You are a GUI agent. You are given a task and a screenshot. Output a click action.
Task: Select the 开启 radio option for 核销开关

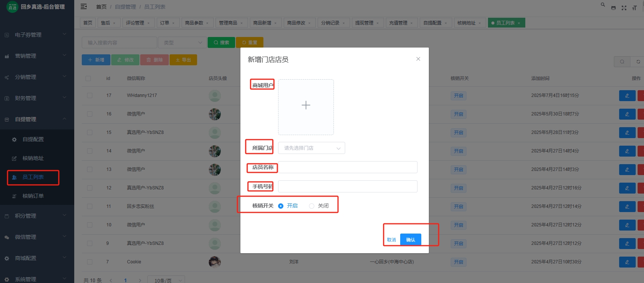pos(281,206)
